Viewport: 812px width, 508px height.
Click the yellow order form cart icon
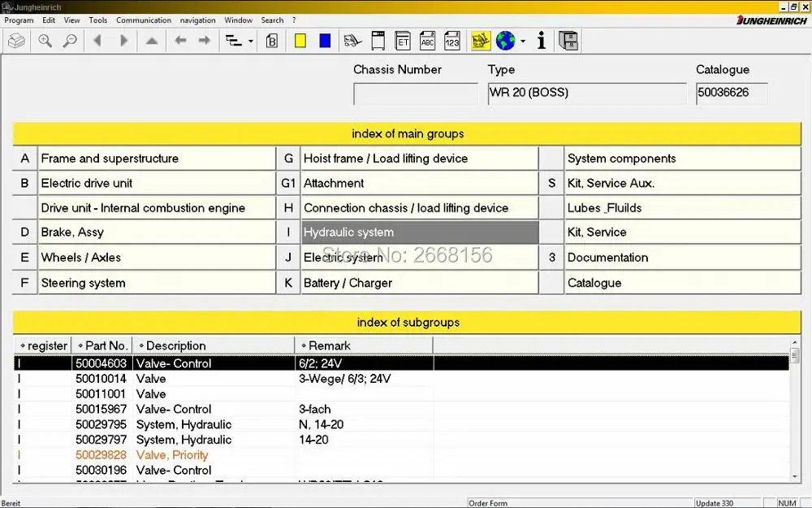point(481,41)
